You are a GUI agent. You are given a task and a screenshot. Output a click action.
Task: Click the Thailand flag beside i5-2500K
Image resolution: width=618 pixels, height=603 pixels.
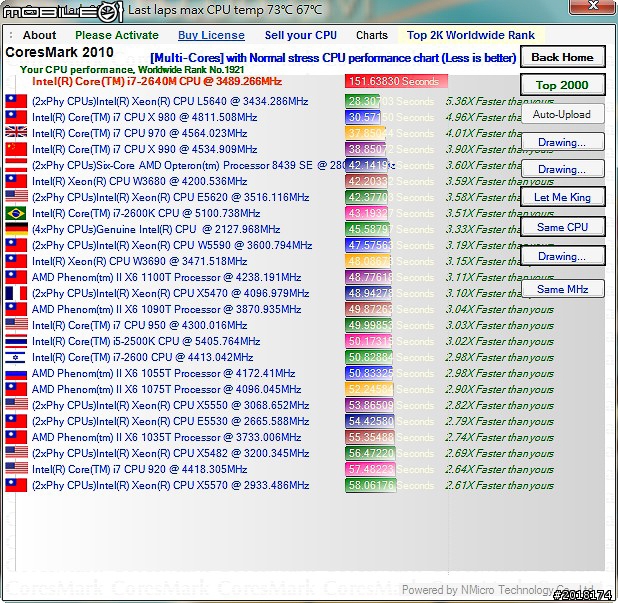[16, 341]
